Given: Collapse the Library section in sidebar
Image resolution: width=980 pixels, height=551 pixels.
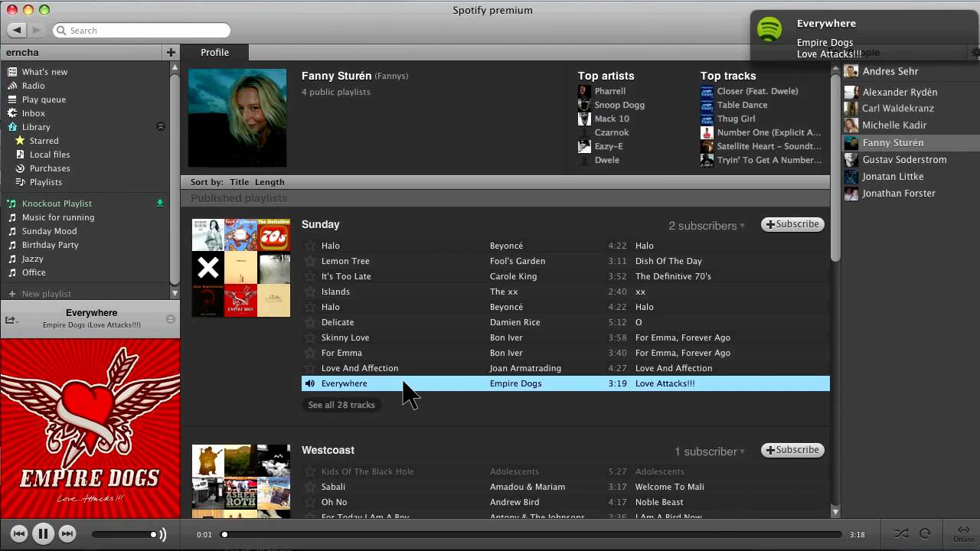Looking at the screenshot, I should [x=161, y=127].
